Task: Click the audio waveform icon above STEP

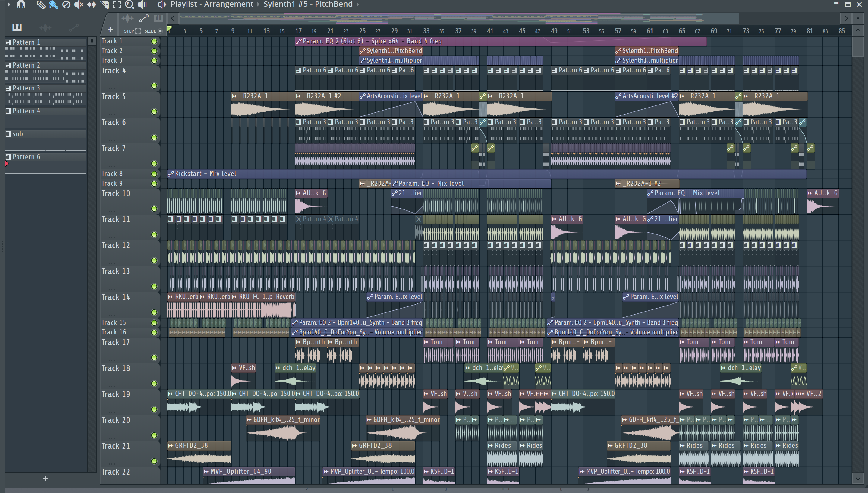Action: pos(127,18)
